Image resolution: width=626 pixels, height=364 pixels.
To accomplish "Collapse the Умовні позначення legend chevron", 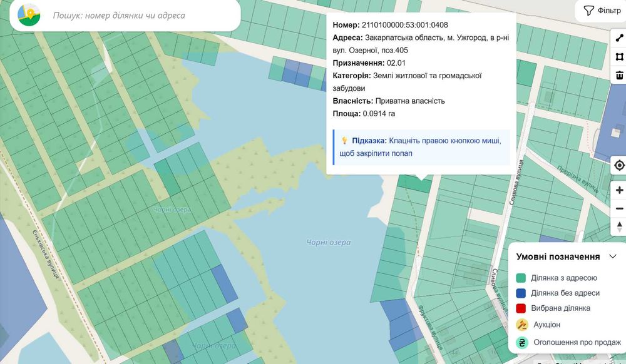I will click(613, 256).
